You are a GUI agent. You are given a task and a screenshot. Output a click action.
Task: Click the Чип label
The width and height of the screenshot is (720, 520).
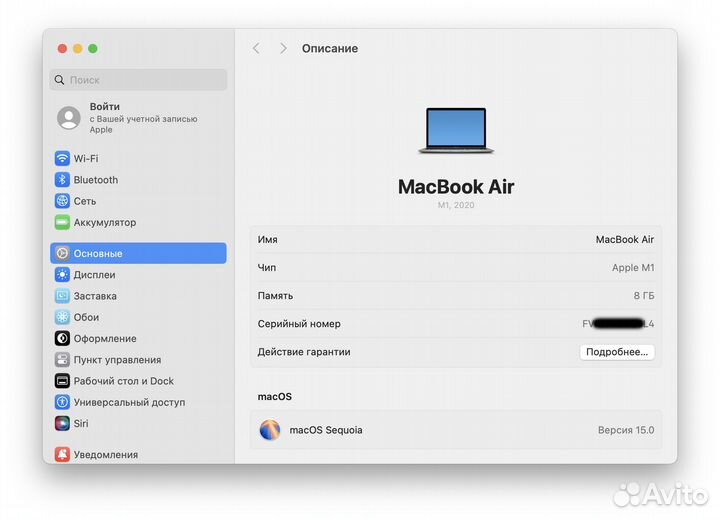pyautogui.click(x=267, y=267)
